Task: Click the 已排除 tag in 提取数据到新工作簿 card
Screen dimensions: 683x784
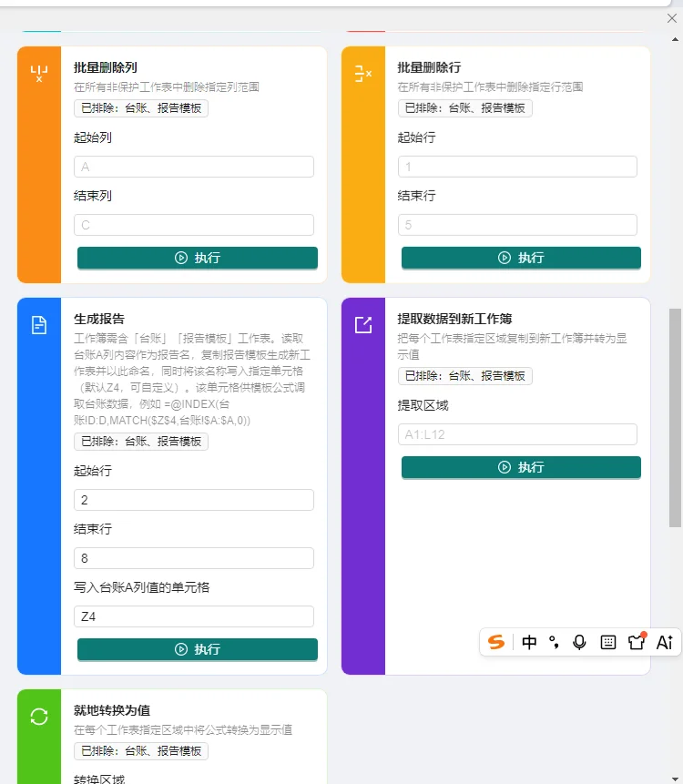Action: [465, 376]
